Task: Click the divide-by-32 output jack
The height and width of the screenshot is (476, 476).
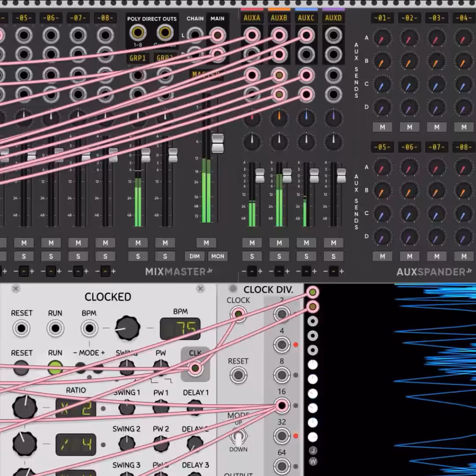Action: (x=282, y=436)
